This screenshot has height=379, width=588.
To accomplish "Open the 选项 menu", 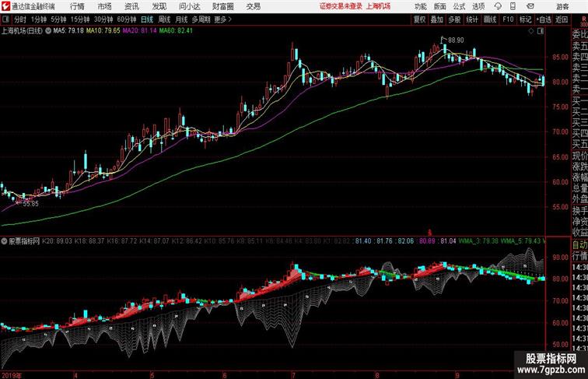I will (478, 6).
